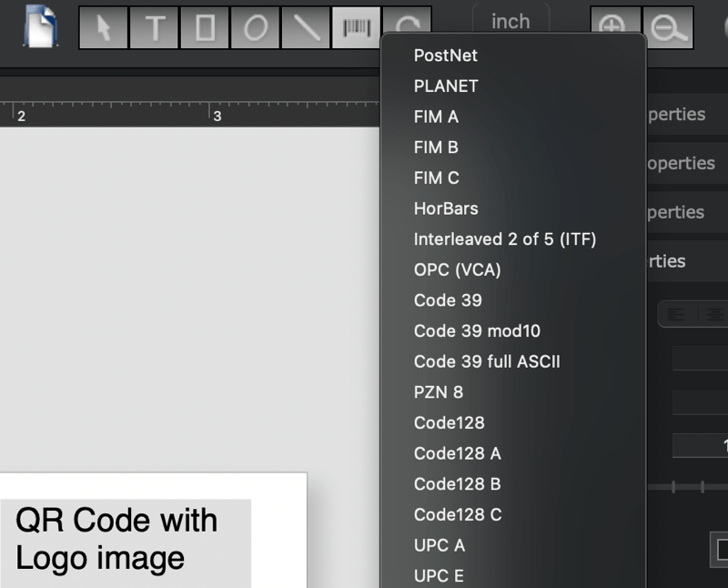Select the Barcode tool
The image size is (728, 588).
point(357,27)
